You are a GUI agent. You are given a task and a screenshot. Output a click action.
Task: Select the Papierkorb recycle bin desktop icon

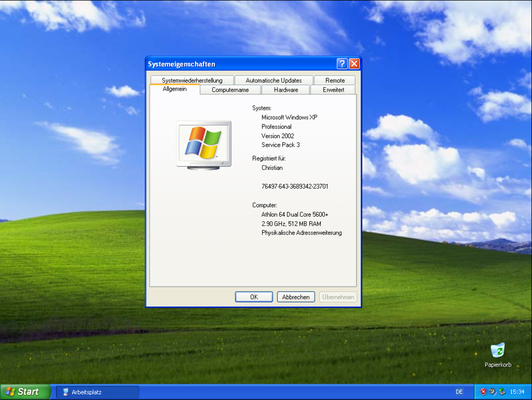click(x=498, y=355)
